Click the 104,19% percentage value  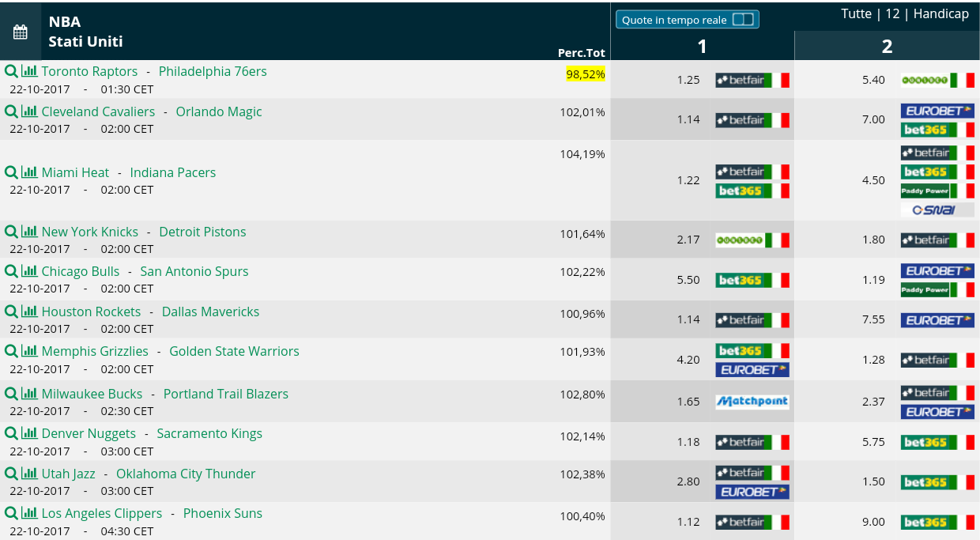pos(582,154)
